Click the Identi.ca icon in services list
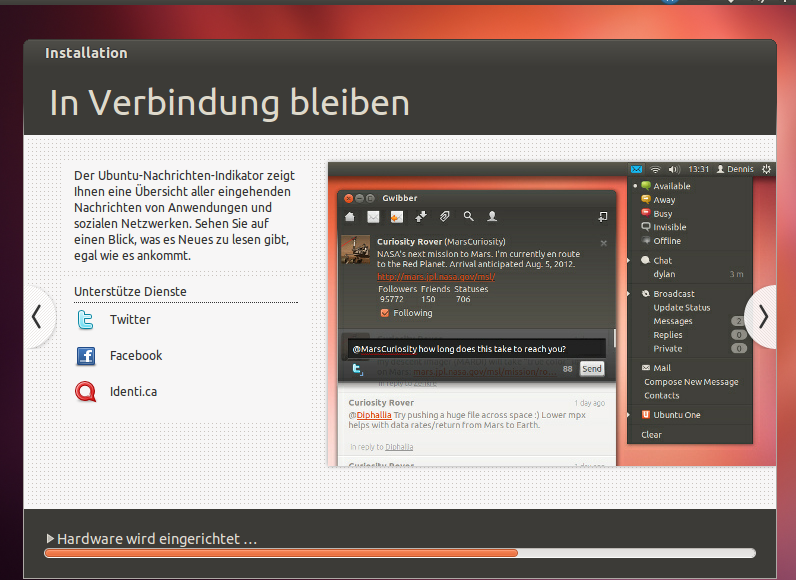This screenshot has height=580, width=796. [85, 392]
